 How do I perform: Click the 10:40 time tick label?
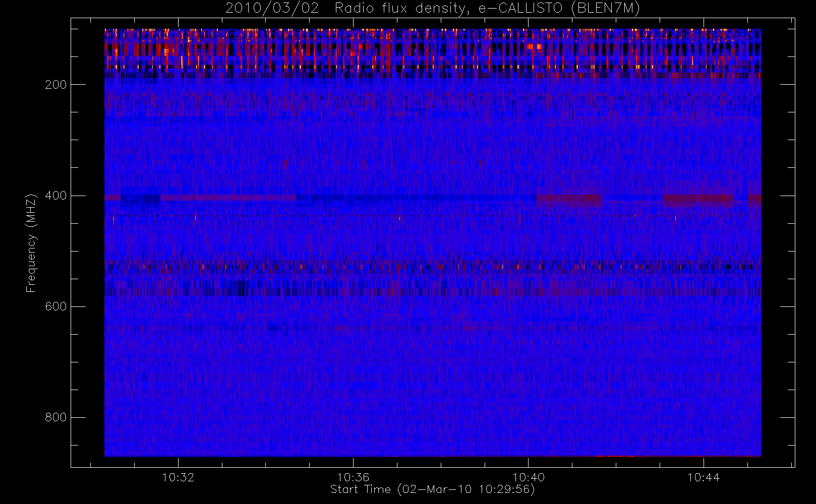[x=529, y=477]
